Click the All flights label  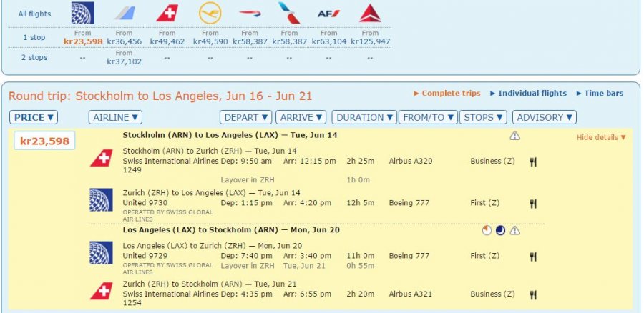34,14
